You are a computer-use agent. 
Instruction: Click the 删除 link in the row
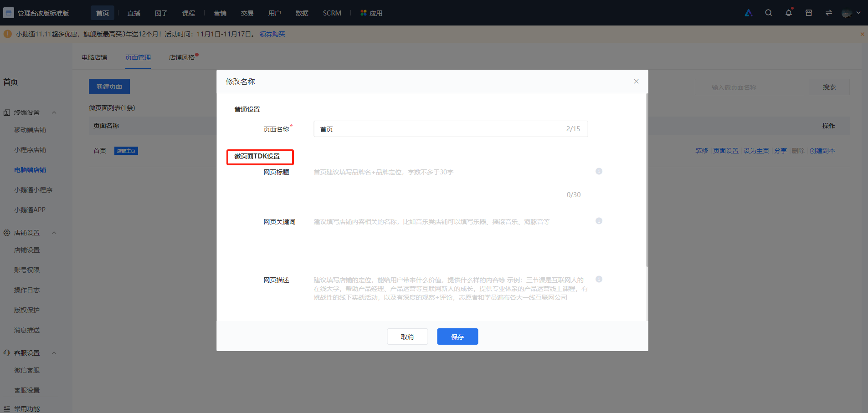click(x=798, y=151)
